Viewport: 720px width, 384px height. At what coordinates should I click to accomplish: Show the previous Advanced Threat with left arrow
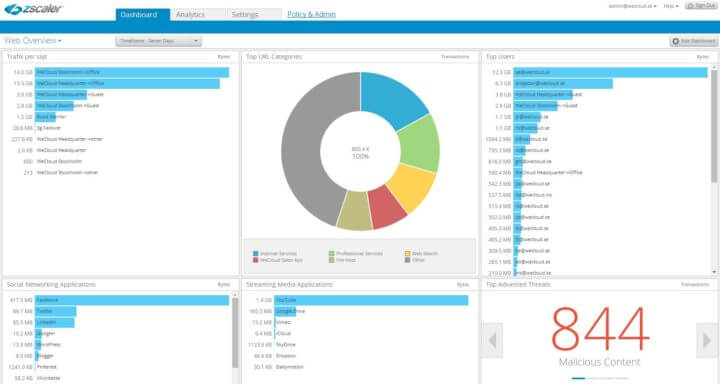point(492,340)
